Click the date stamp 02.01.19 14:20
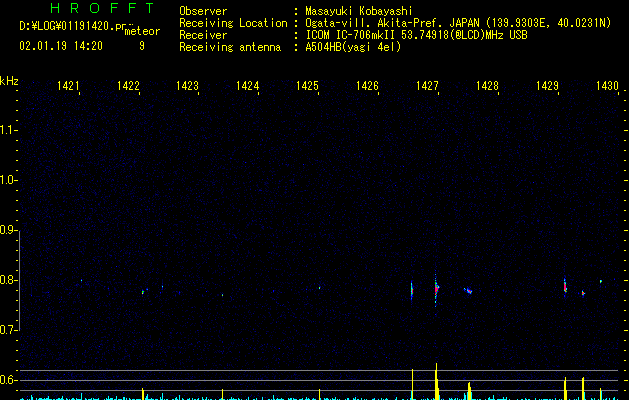Viewport: 629px width, 400px height. [61, 46]
